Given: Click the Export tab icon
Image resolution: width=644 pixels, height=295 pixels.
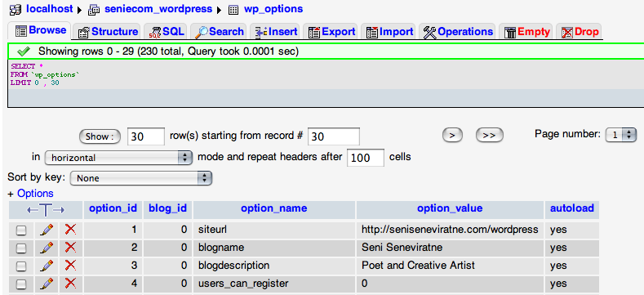Looking at the screenshot, I should point(314,33).
